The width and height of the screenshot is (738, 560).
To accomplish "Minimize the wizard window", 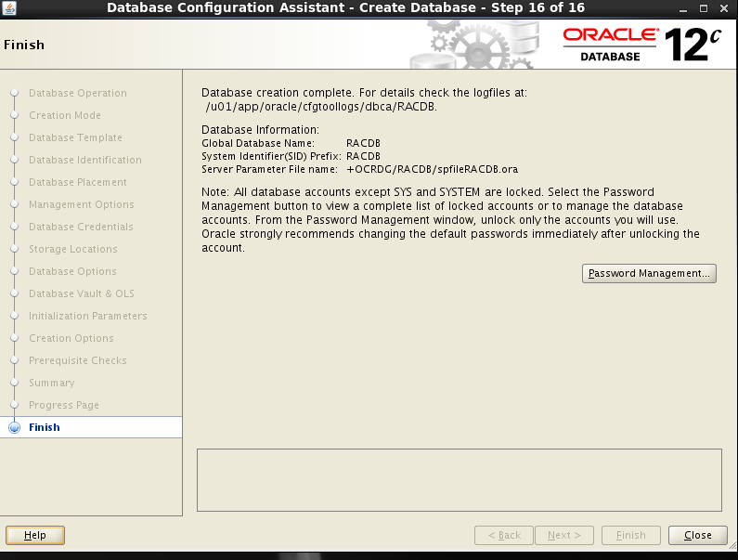I will point(683,8).
